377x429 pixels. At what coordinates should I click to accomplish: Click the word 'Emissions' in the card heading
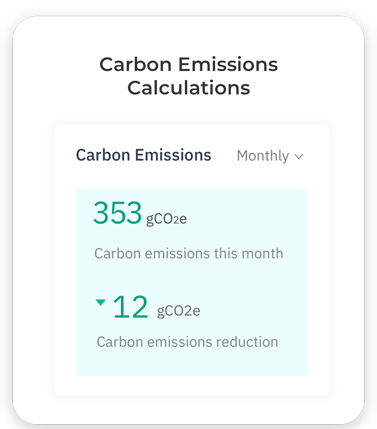(x=173, y=155)
